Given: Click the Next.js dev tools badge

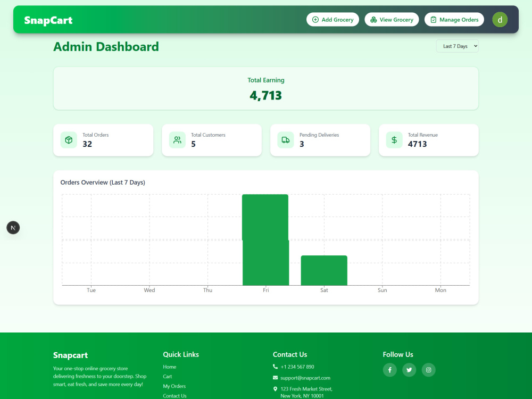Looking at the screenshot, I should point(13,228).
